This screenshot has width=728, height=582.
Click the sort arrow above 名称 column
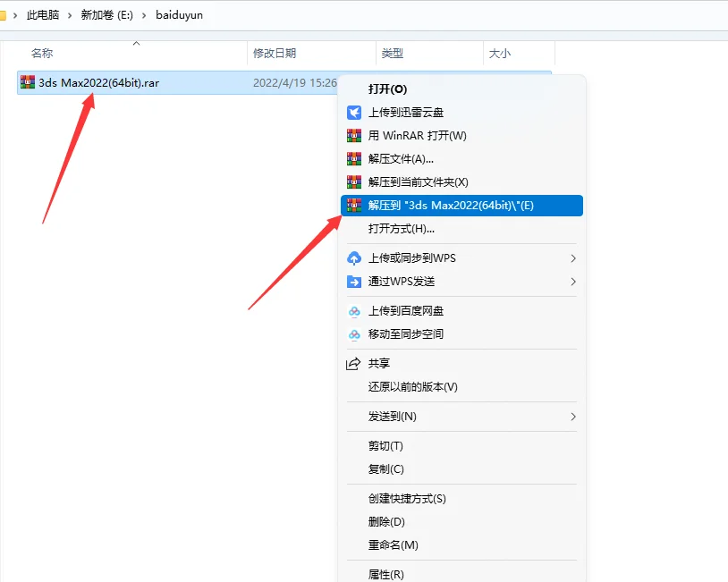click(136, 43)
